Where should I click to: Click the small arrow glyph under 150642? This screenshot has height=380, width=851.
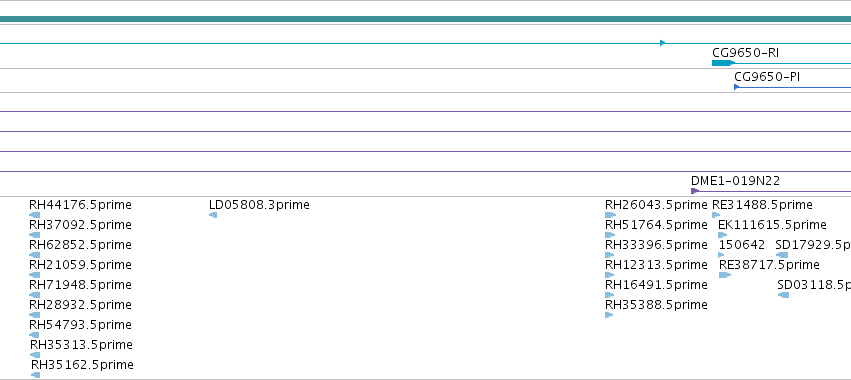[x=721, y=255]
